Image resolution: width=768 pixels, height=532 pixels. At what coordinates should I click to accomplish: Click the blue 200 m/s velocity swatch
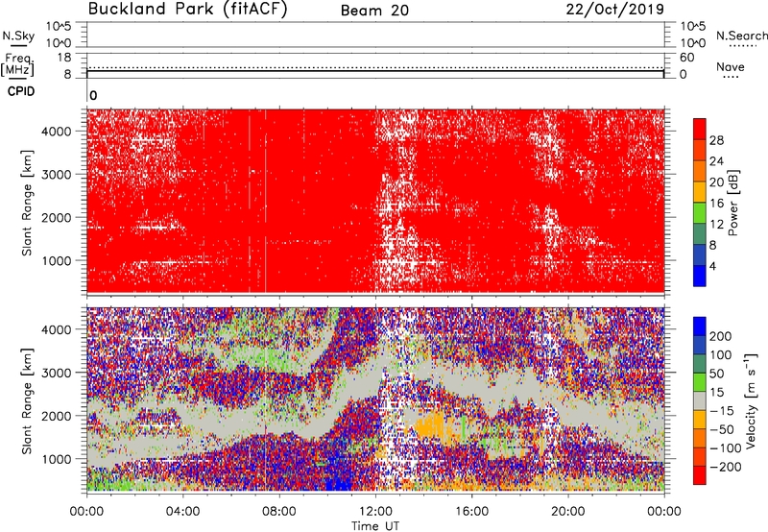coord(700,326)
